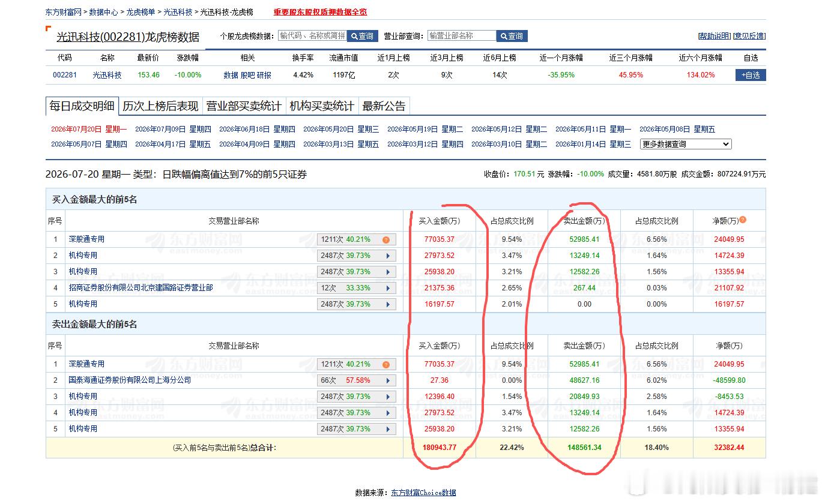Click 查询 button next to 营业部 field
Image resolution: width=825 pixels, height=504 pixels.
click(x=512, y=36)
